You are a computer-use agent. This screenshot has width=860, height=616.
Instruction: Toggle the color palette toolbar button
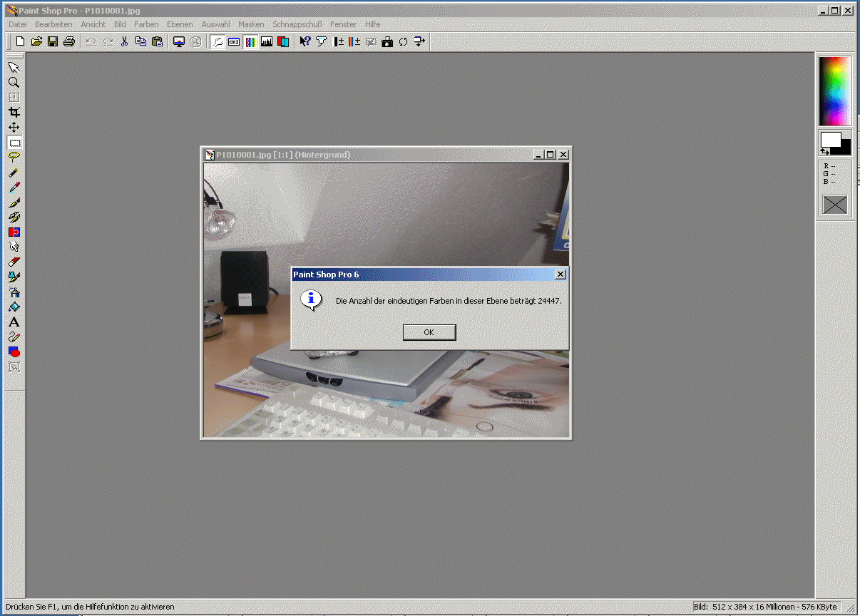coord(250,42)
